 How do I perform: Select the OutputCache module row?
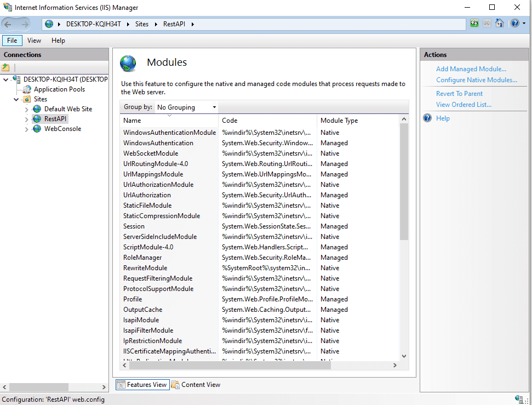click(x=260, y=310)
